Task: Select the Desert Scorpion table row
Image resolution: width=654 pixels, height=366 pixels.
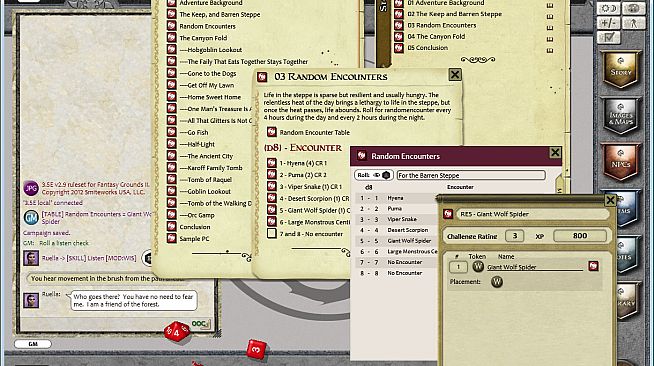Action: (x=395, y=230)
